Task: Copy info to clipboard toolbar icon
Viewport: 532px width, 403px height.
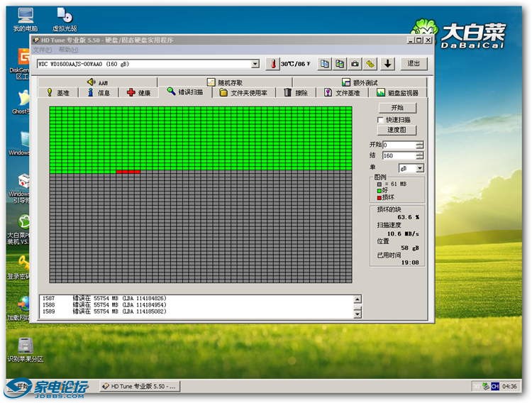Action: click(x=325, y=64)
